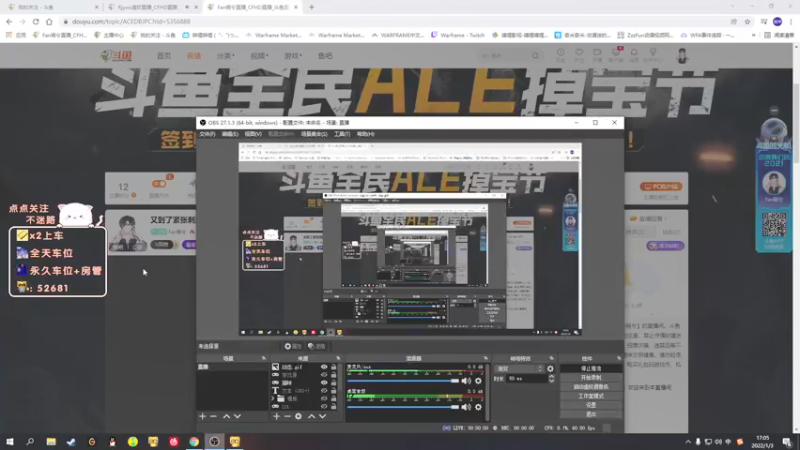Mute the second mixer track speaker icon
Viewport: 800px width, 450px height.
coord(466,407)
